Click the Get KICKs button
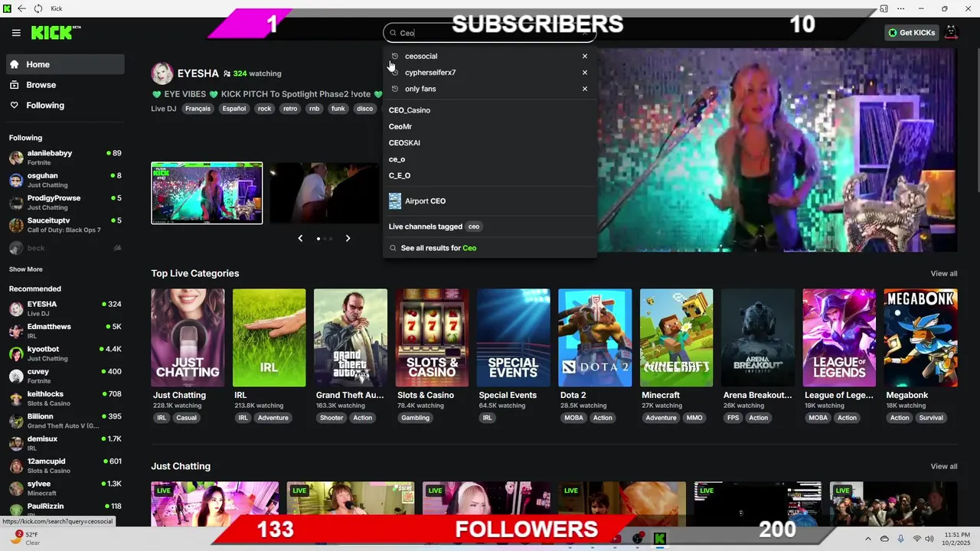Screen dimensions: 980x551 pos(911,33)
